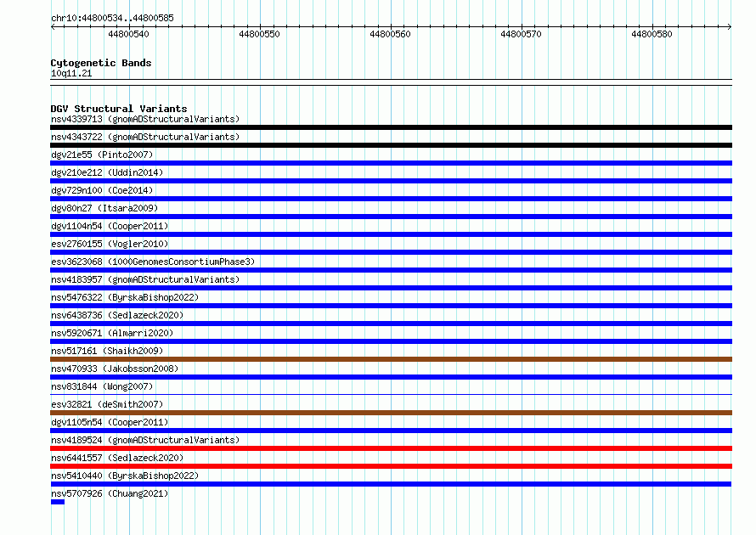Select the dgv21e55 (Pinto2007) label
Image resolution: width=756 pixels, height=535 pixels.
[102, 155]
